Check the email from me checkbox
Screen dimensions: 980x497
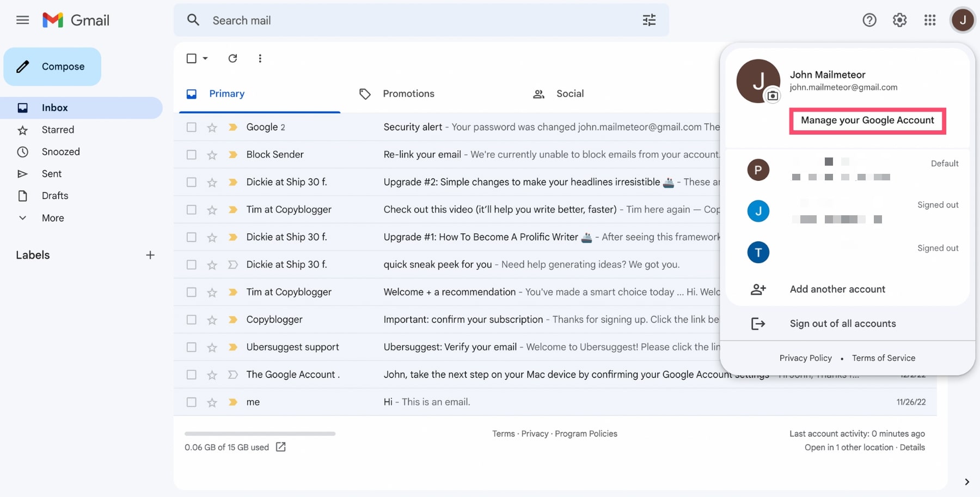click(x=191, y=402)
